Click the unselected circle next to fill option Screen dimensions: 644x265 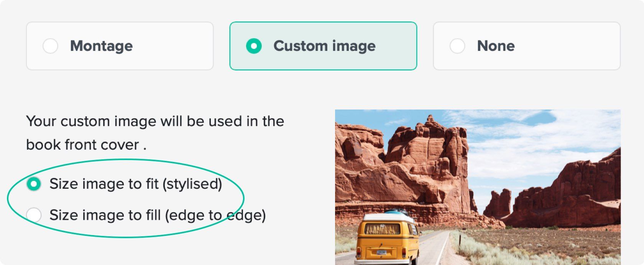(x=33, y=215)
